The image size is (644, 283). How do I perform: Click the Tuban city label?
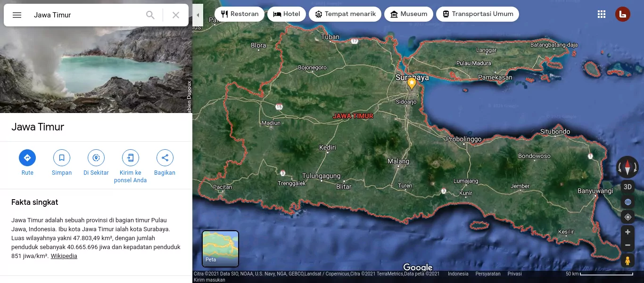click(330, 37)
